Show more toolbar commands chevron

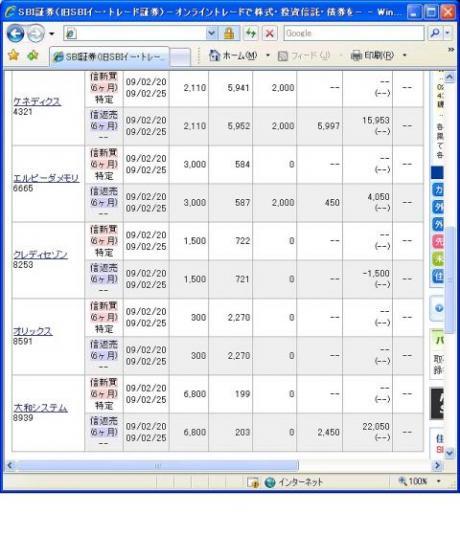point(451,50)
